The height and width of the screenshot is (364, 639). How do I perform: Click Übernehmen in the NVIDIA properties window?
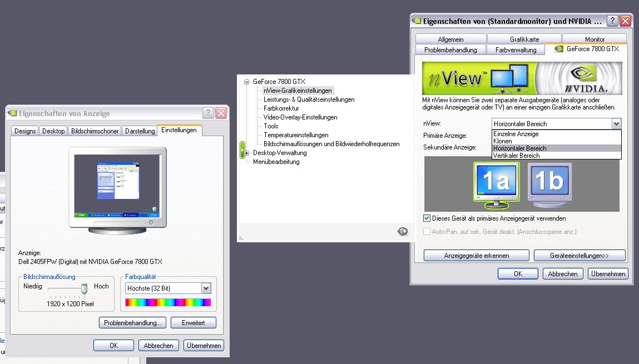(x=608, y=274)
